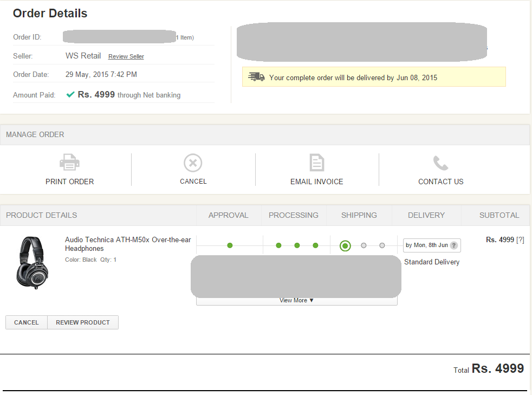This screenshot has height=395, width=532.
Task: Click the current Shipping stage ringed dot
Action: click(345, 245)
